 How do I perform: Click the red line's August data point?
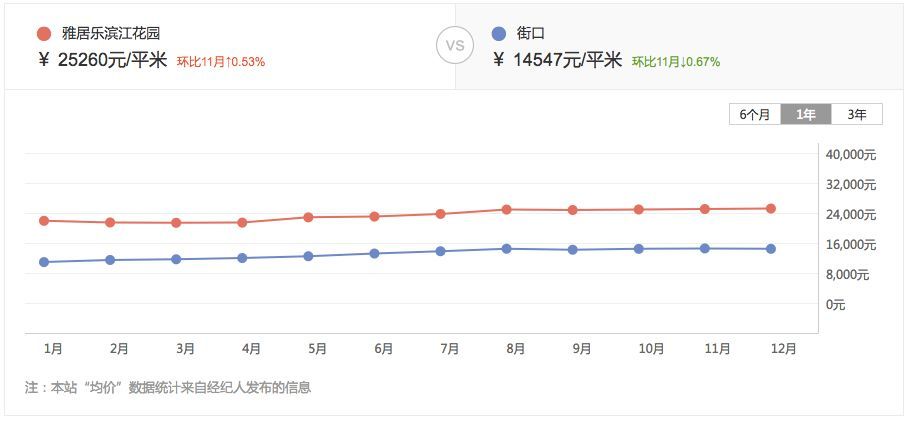507,209
